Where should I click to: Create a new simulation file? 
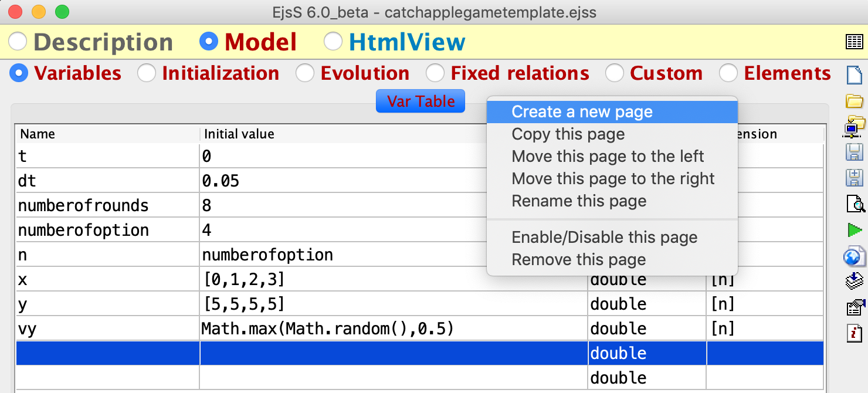(854, 75)
